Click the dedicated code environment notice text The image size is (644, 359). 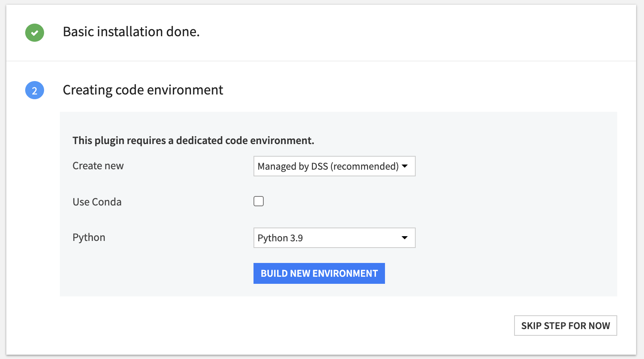193,141
